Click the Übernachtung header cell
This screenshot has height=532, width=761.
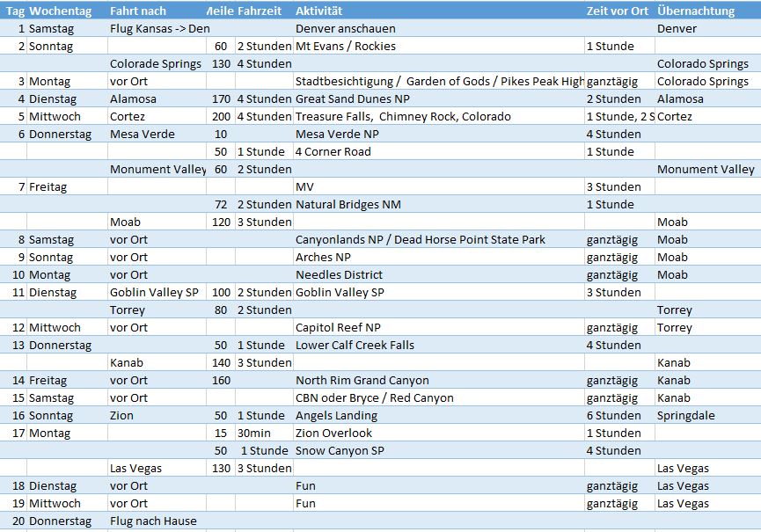tap(696, 11)
